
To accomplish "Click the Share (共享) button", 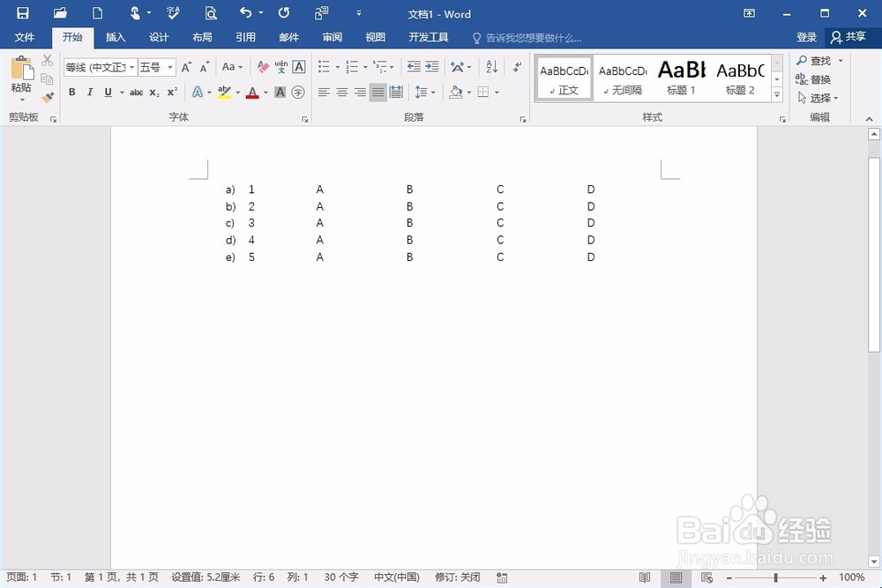I will [848, 37].
